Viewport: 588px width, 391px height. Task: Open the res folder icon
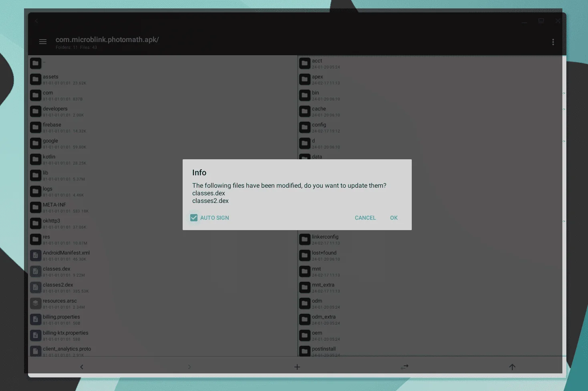pyautogui.click(x=36, y=239)
